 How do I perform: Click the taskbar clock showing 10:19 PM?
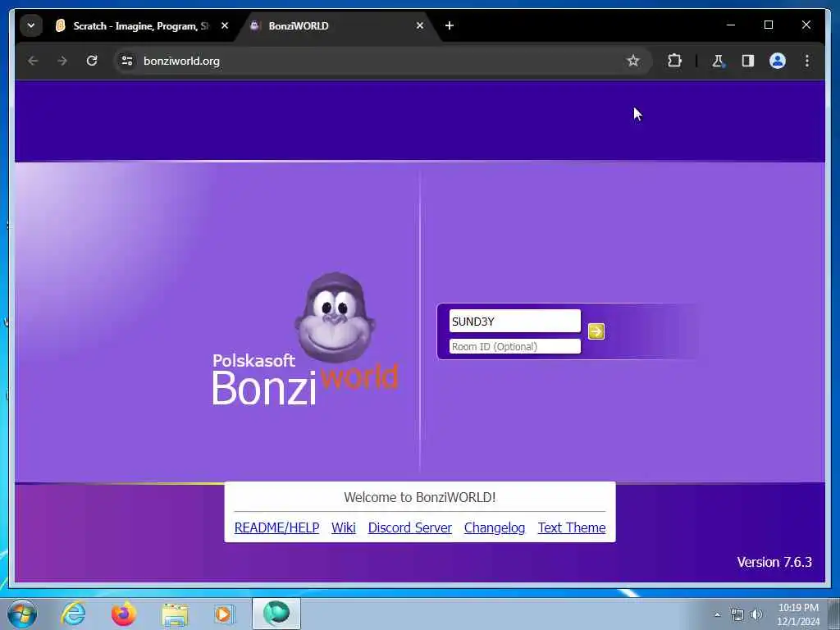(x=798, y=614)
